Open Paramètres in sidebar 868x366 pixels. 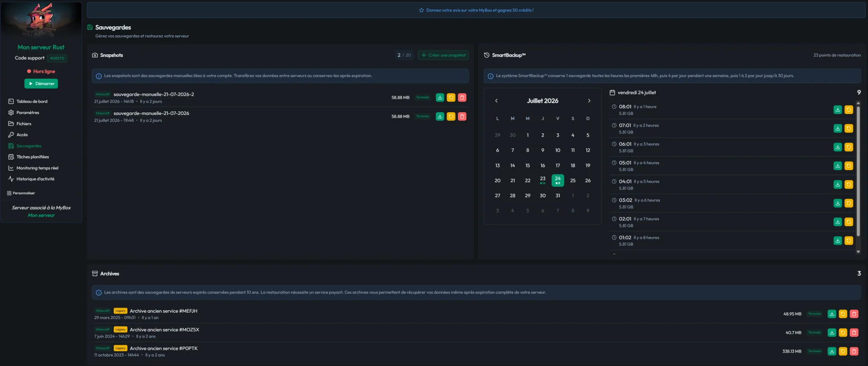(x=41, y=113)
